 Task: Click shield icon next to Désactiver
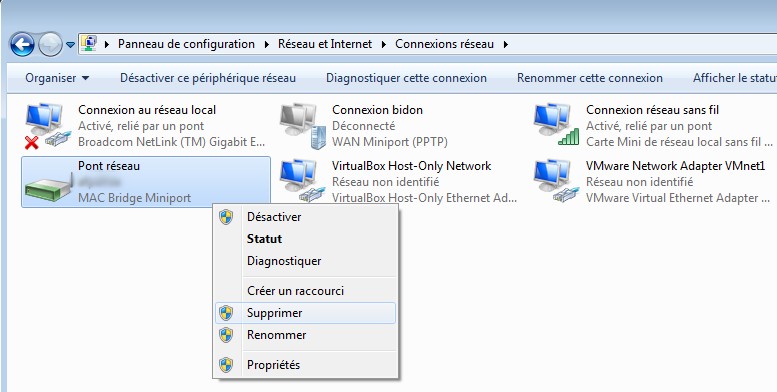pos(226,217)
